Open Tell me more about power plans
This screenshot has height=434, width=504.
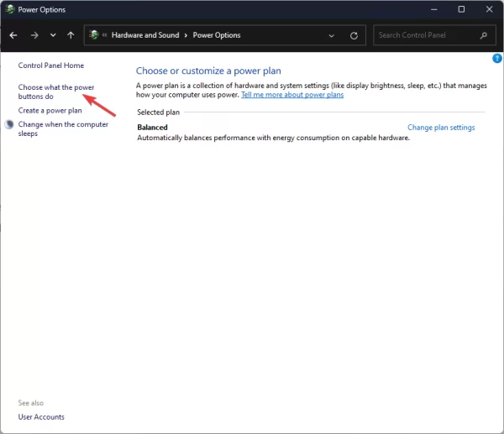click(x=292, y=95)
